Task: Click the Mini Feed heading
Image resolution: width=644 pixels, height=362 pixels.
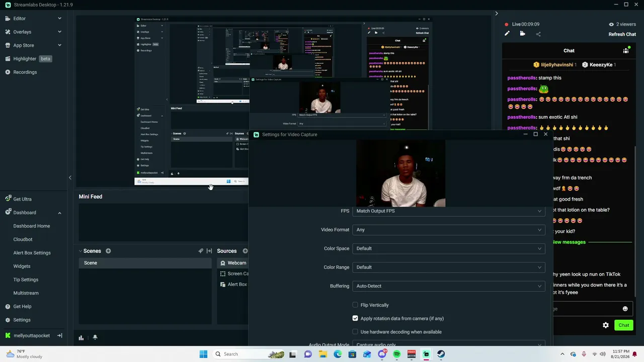Action: (91, 197)
